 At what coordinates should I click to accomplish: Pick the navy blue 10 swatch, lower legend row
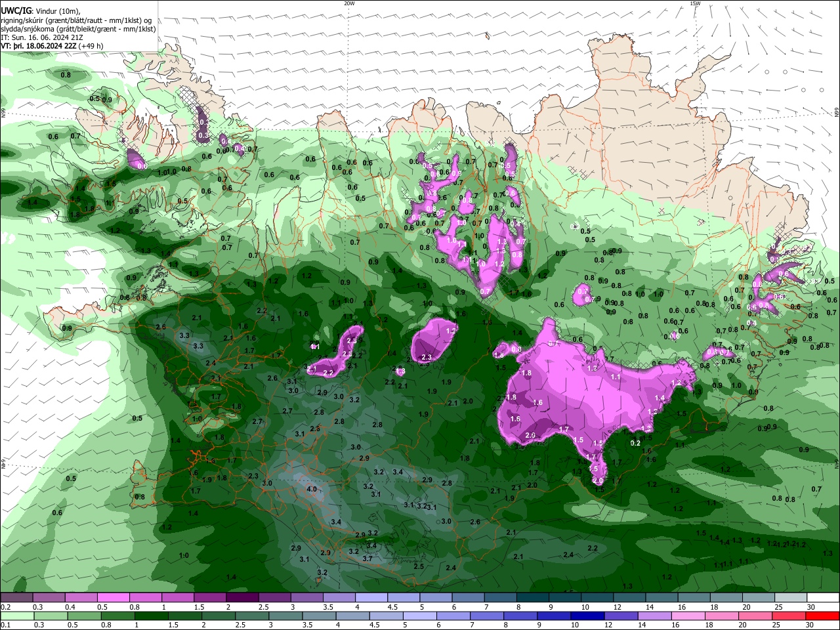pos(586,616)
